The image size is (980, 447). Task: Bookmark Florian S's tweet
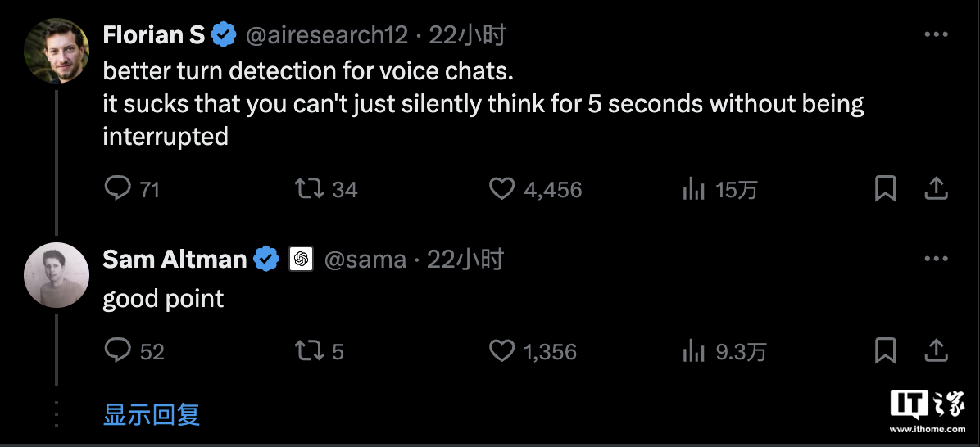click(885, 189)
